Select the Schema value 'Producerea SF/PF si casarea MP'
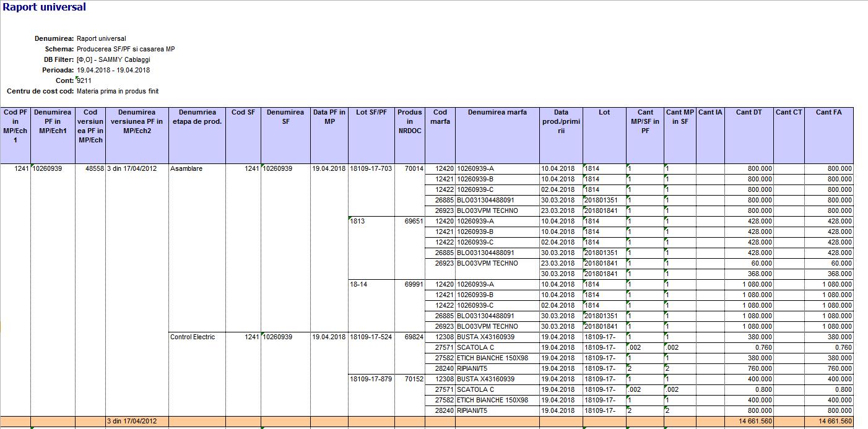Viewport: 868px width, 429px height. [126, 49]
